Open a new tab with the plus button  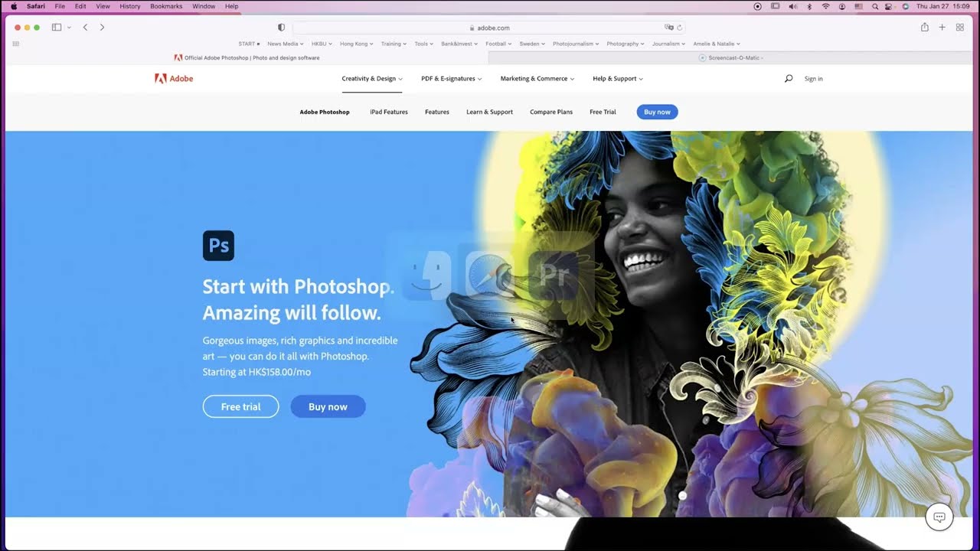pos(942,28)
